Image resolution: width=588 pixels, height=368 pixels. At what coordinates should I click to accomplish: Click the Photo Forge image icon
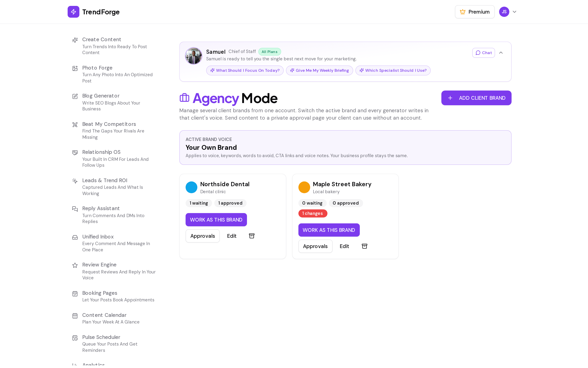tap(75, 68)
